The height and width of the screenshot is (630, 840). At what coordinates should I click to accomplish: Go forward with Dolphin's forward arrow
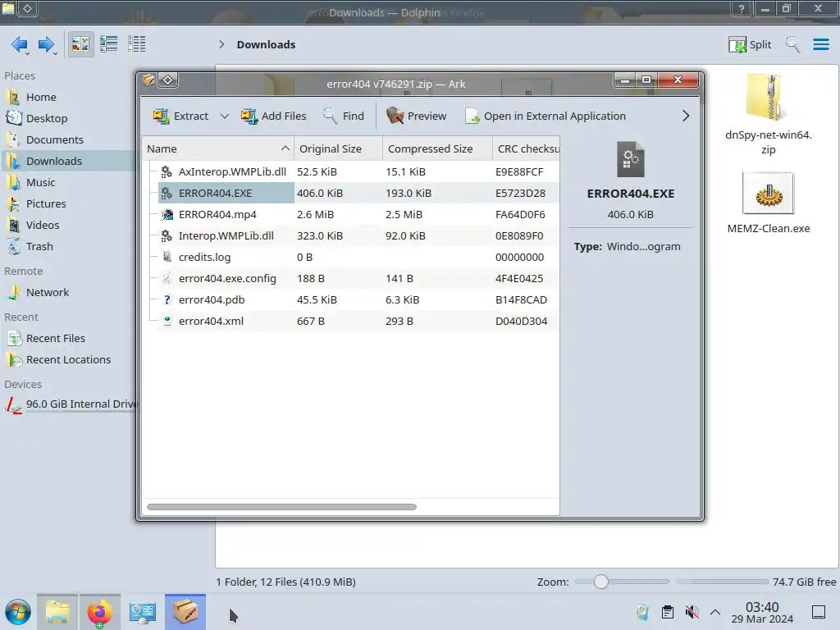coord(47,44)
